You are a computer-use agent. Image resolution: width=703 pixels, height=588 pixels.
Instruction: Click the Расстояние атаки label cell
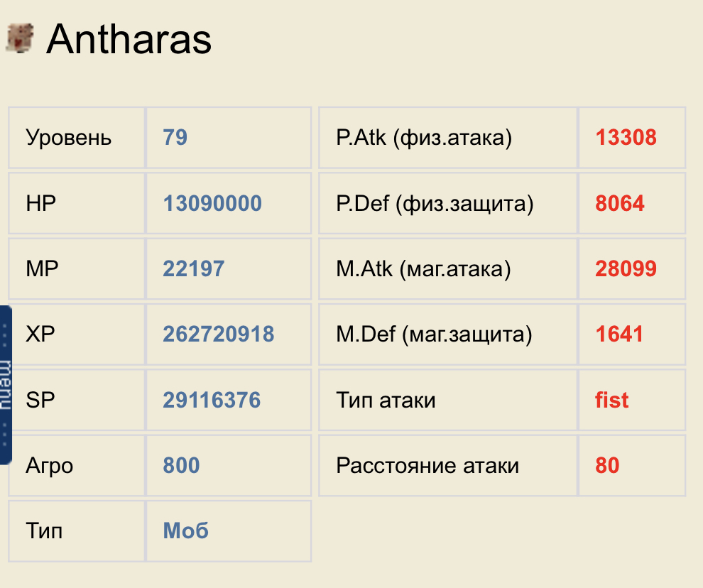click(448, 466)
